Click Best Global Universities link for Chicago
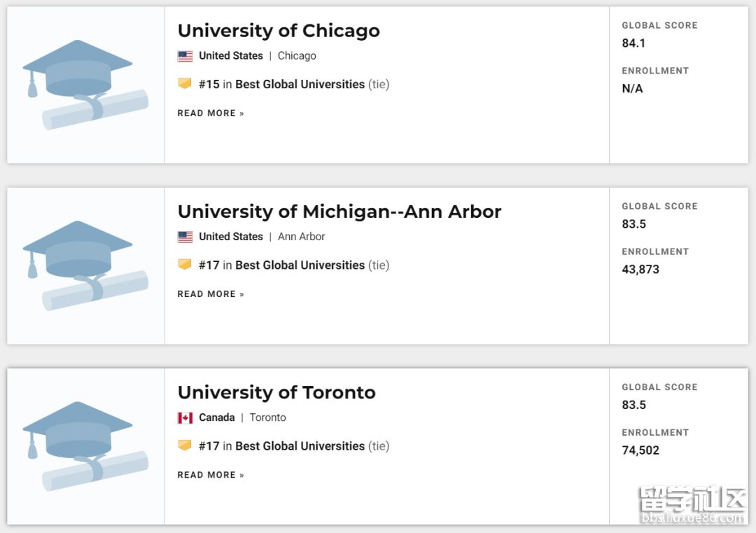Viewport: 756px width, 533px height. 300,84
